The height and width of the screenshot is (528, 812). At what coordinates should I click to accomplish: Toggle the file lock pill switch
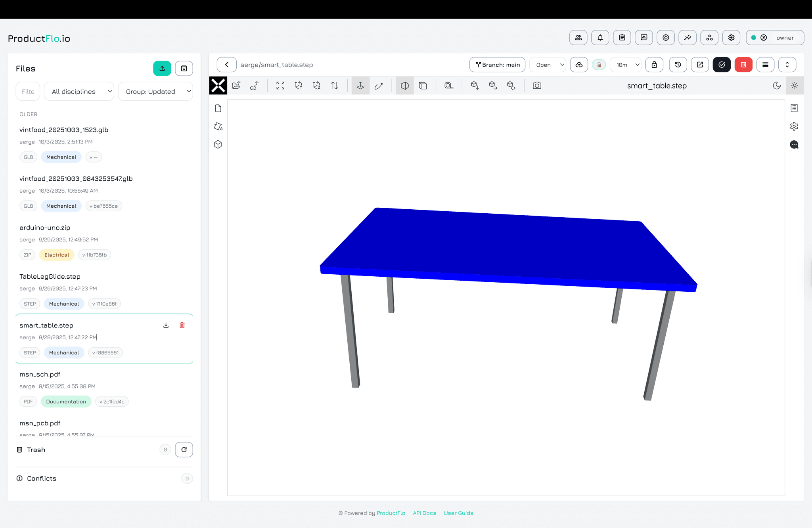coord(599,65)
